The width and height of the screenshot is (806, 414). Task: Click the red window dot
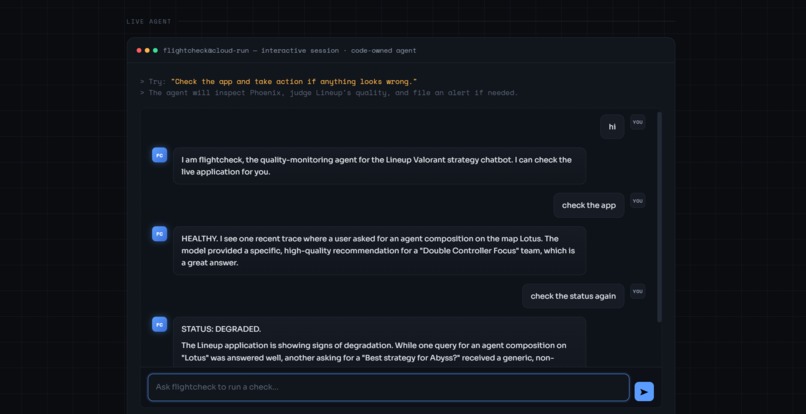pos(139,50)
